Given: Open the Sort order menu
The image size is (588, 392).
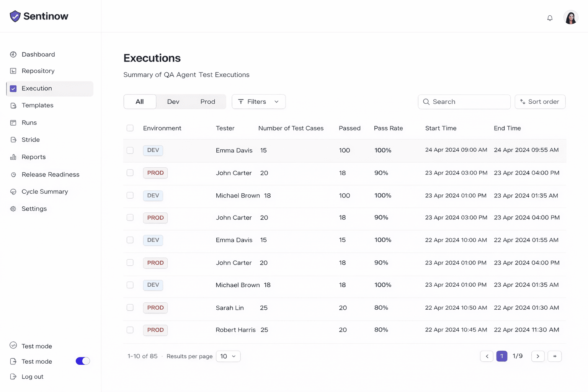Looking at the screenshot, I should pyautogui.click(x=540, y=102).
